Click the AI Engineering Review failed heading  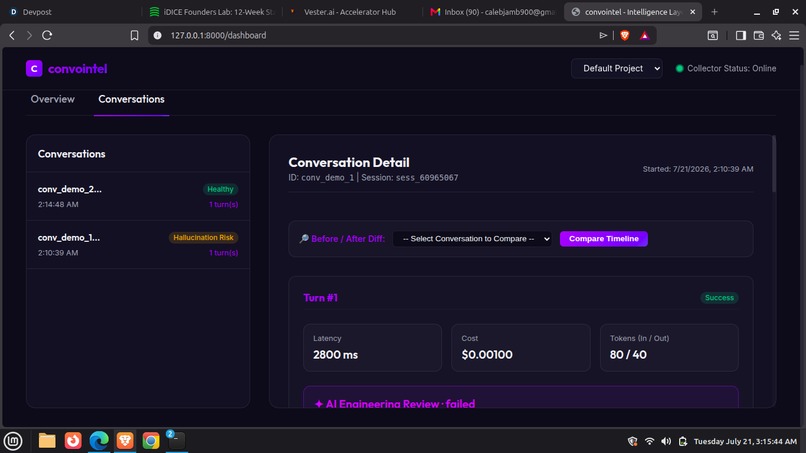(x=395, y=404)
